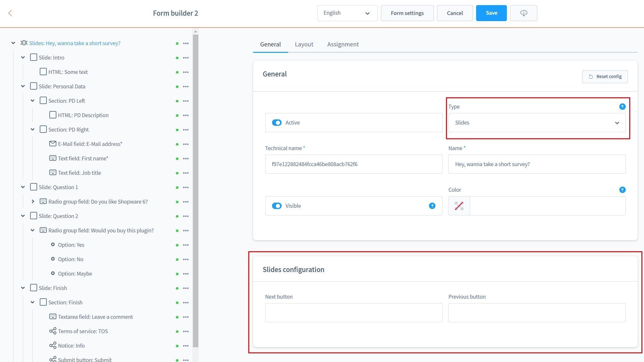Click the Slides icon in tree root
Viewport: 644px width, 362px height.
pyautogui.click(x=24, y=43)
